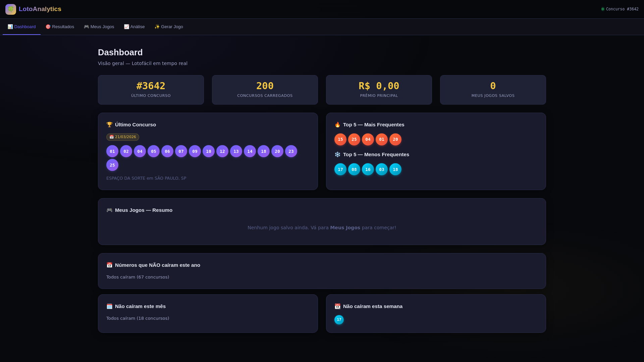Select purple ball 12 in Último Concurso
The height and width of the screenshot is (362, 644).
click(222, 151)
